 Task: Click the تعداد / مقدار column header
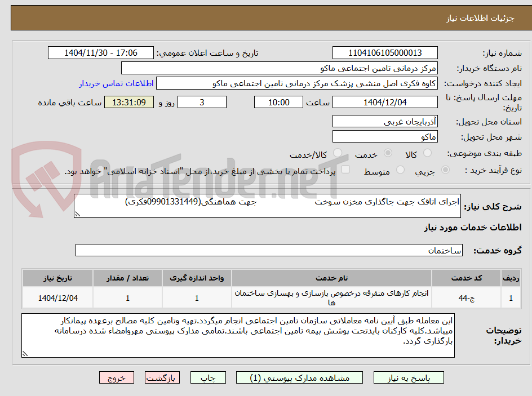[127, 278]
